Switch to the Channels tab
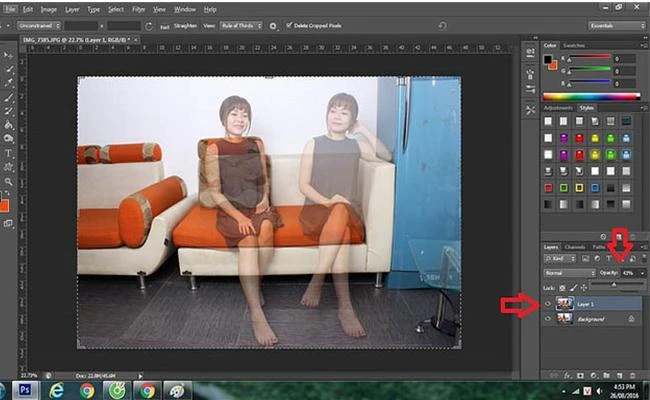 coord(575,246)
